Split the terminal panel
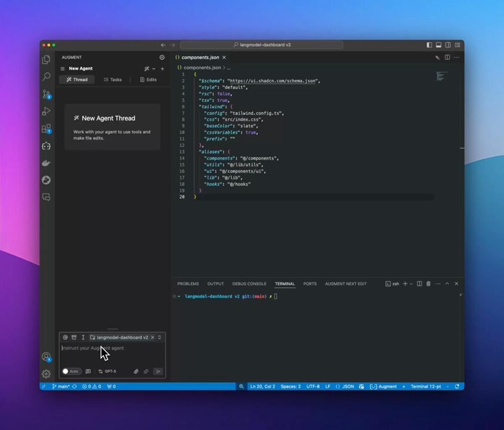 (419, 284)
